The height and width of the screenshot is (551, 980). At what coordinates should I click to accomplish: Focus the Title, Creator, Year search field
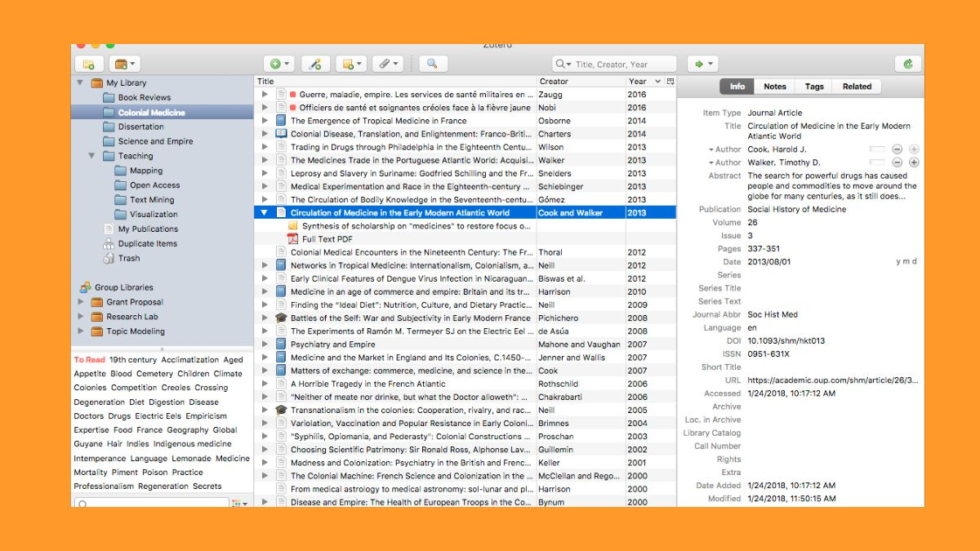pos(615,64)
